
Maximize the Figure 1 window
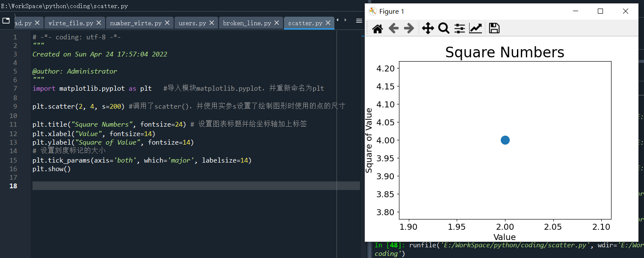pyautogui.click(x=600, y=12)
